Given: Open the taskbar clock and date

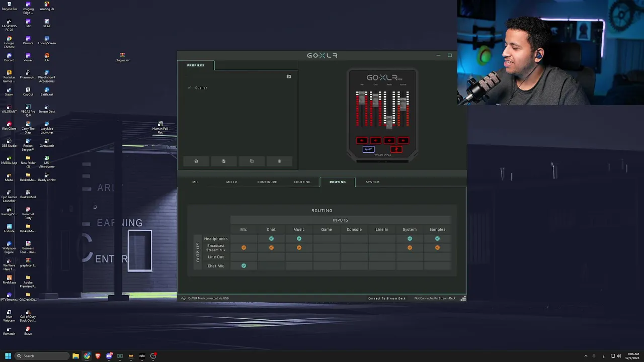Looking at the screenshot, I should (633, 356).
